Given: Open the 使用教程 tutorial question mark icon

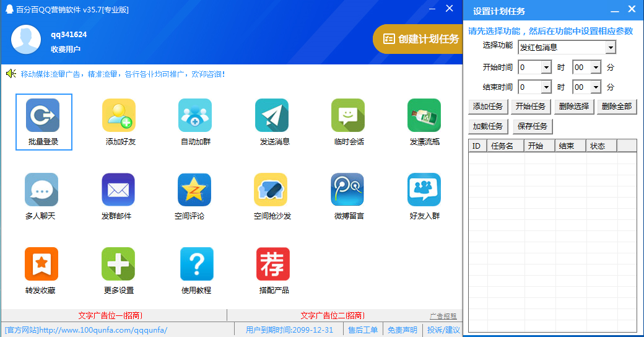Looking at the screenshot, I should tap(197, 264).
